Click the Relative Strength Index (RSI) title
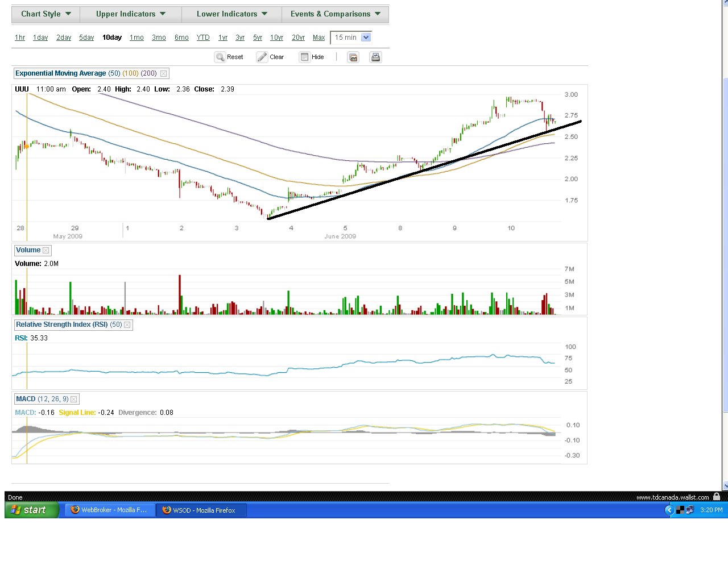 pos(61,325)
